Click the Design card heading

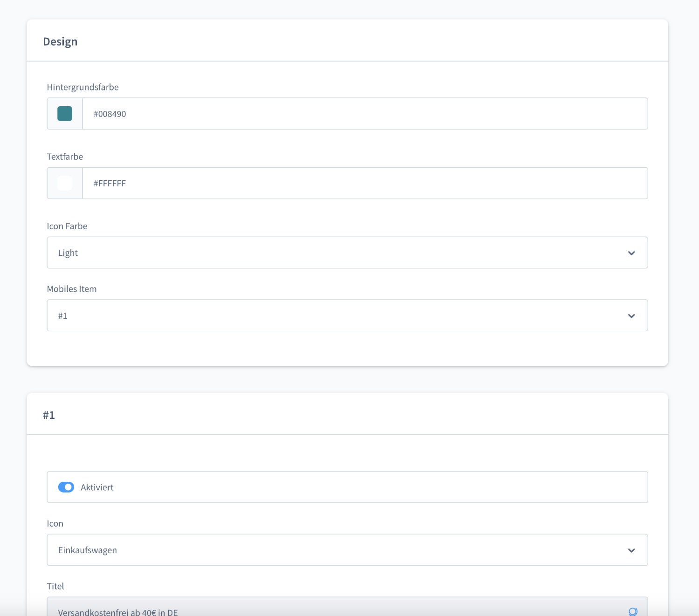[60, 41]
